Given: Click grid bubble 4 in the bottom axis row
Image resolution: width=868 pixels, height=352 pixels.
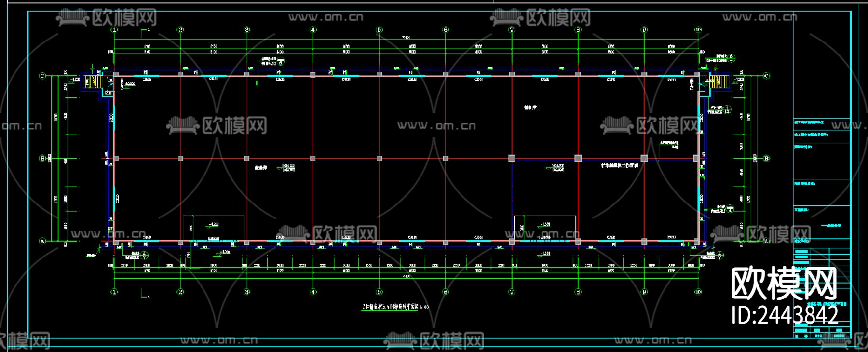Looking at the screenshot, I should point(313,292).
